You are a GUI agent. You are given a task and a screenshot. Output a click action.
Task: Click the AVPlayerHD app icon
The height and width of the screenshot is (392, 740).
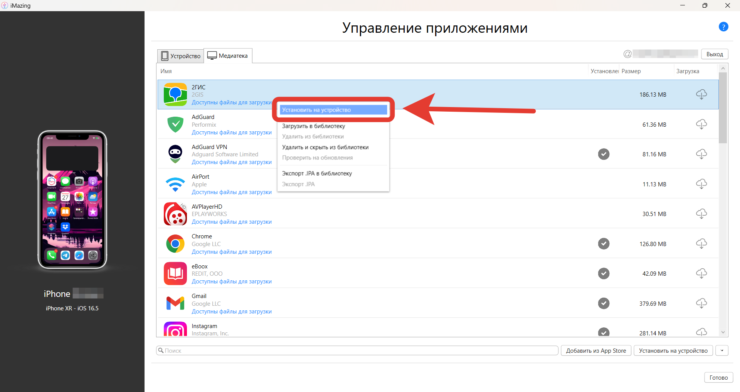(x=175, y=214)
